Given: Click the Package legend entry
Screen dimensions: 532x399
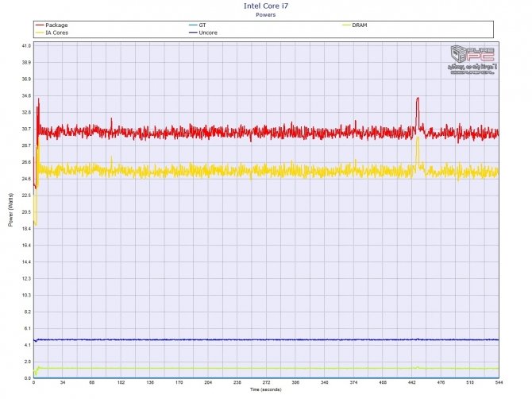Looking at the screenshot, I should [52, 25].
